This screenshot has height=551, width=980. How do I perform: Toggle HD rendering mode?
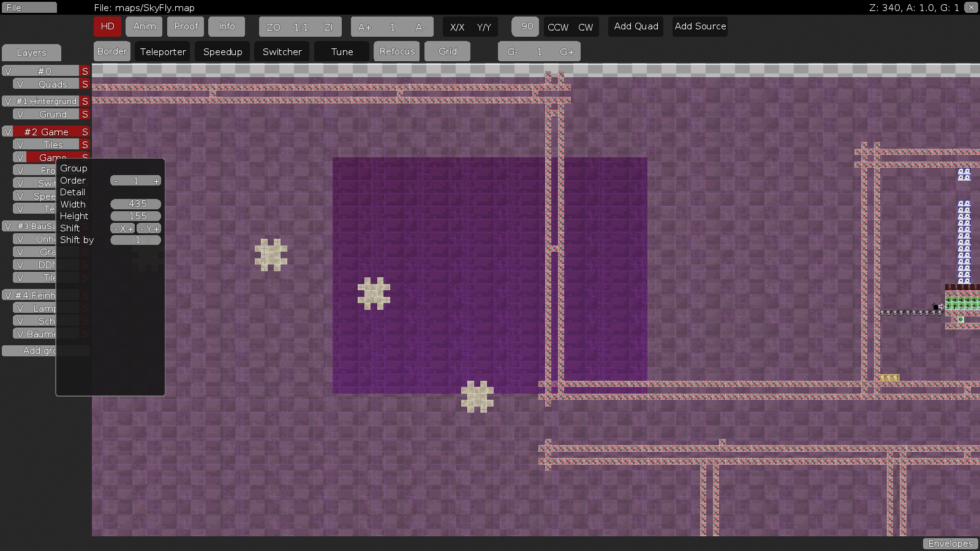click(107, 26)
